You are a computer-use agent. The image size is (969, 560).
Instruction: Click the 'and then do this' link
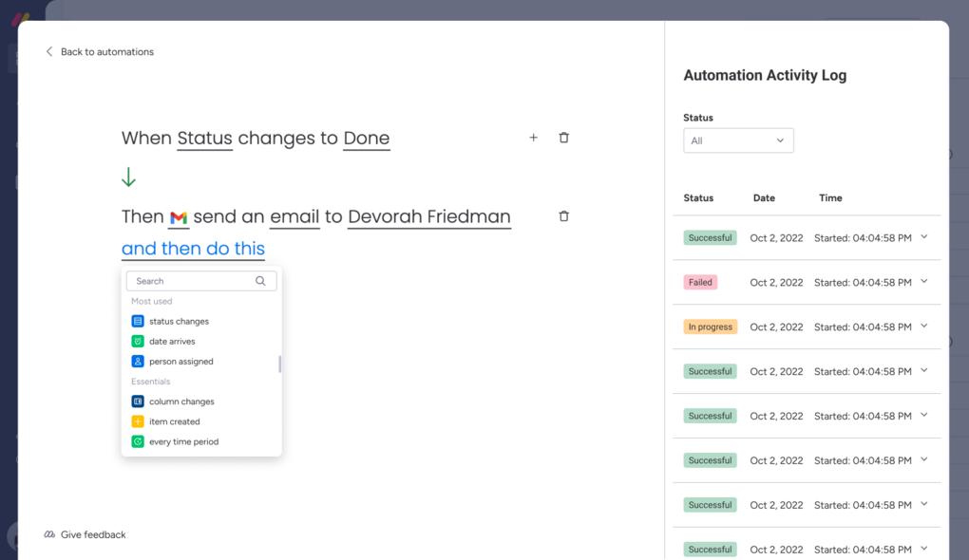[x=193, y=248]
